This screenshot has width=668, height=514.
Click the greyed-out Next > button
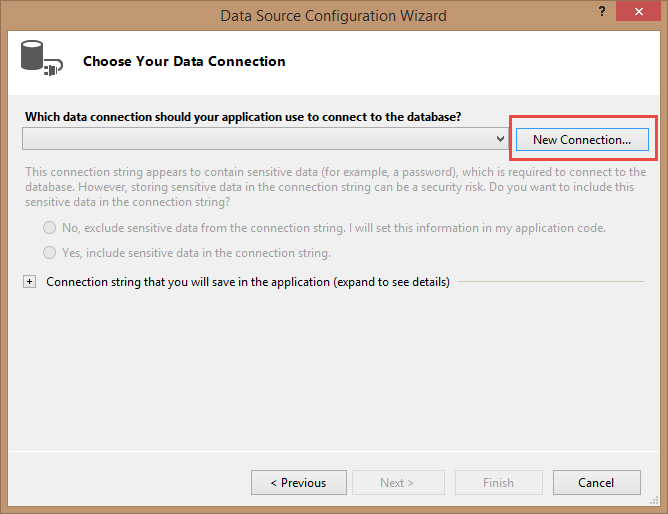click(398, 482)
